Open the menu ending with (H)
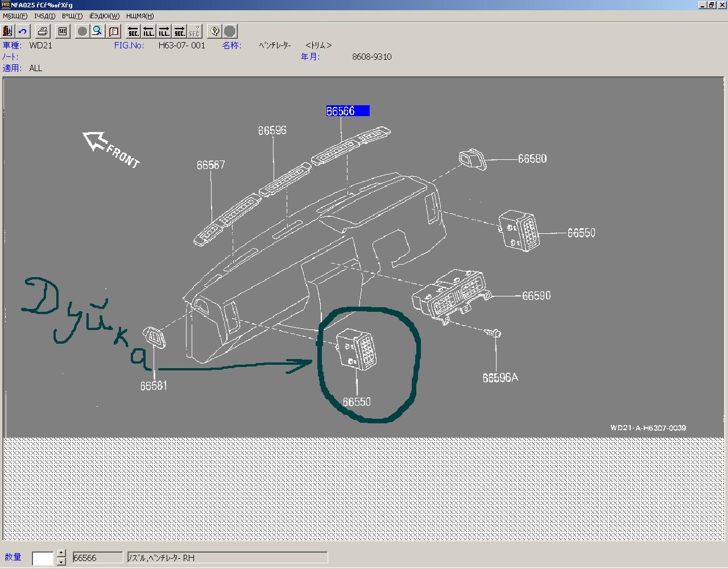Image resolution: width=728 pixels, height=569 pixels. click(140, 16)
